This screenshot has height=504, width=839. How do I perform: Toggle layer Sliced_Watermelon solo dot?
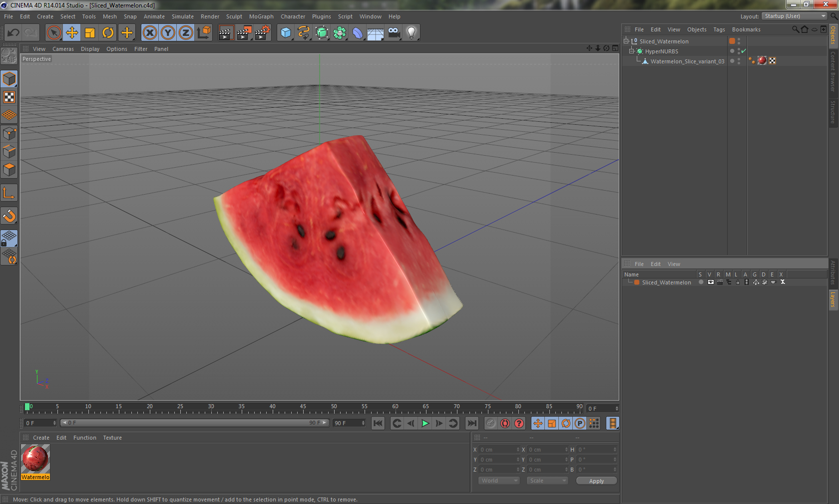coord(701,282)
